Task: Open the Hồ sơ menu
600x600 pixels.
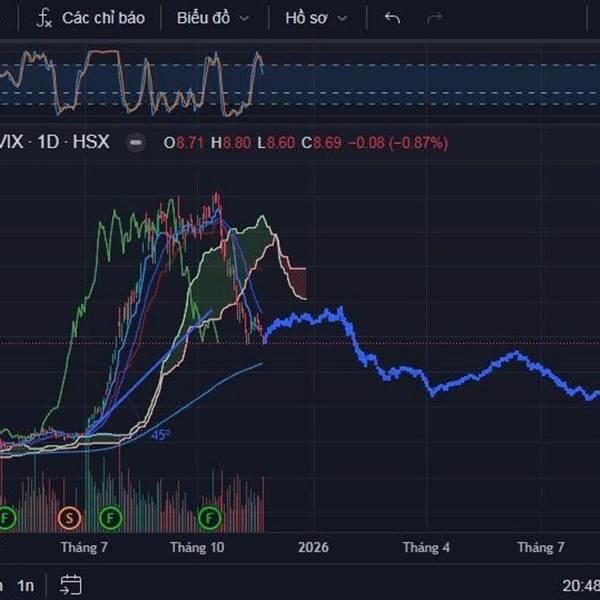Action: coord(316,18)
